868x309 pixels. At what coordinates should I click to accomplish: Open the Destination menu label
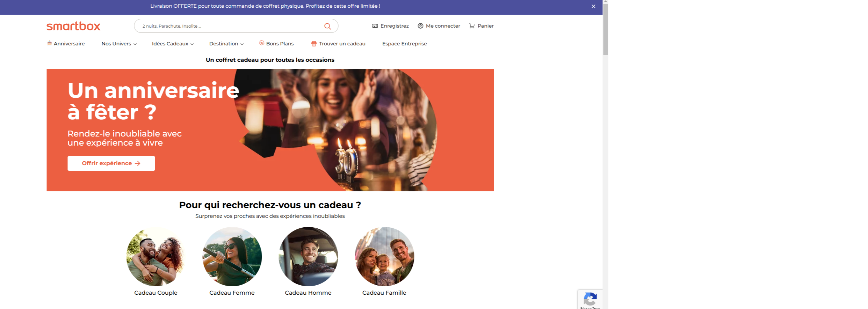(x=224, y=44)
